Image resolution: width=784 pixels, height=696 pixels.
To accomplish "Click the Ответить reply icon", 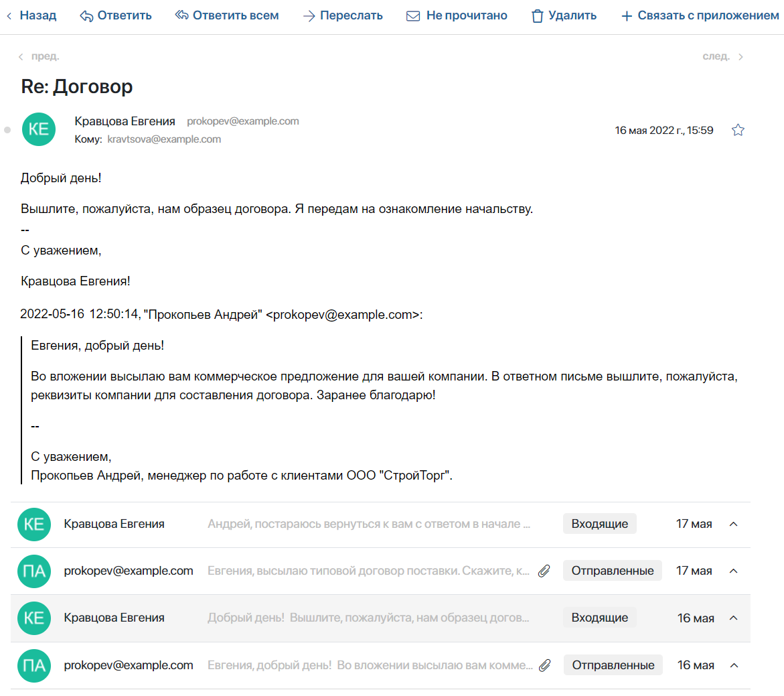I will click(86, 16).
